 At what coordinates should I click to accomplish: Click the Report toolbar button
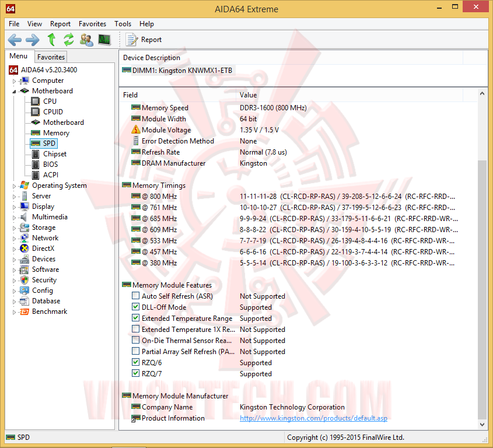click(144, 40)
